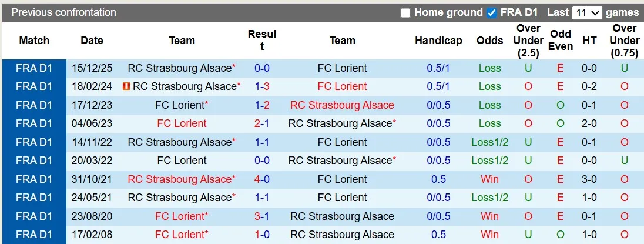The height and width of the screenshot is (244, 644).
Task: Click the Handicap column header
Action: click(x=438, y=41)
